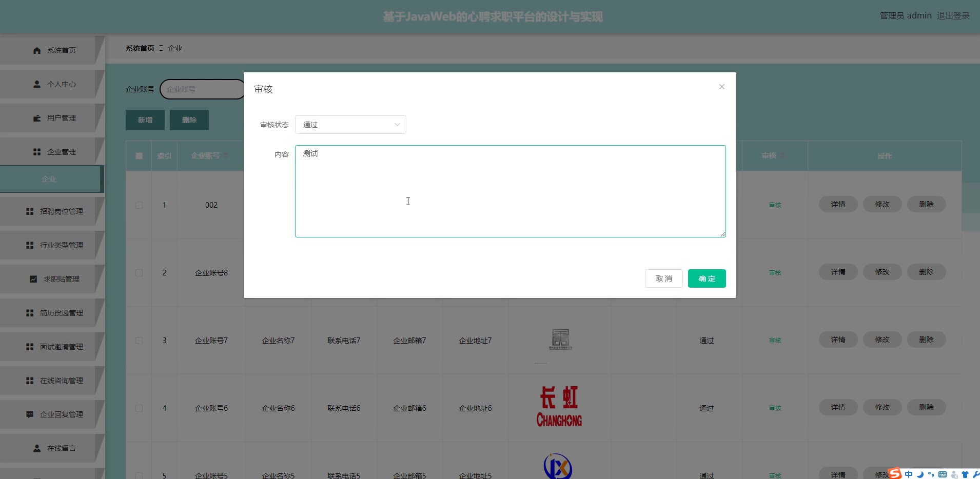Click the 企业地址6 cell
980x479 pixels.
click(x=476, y=408)
